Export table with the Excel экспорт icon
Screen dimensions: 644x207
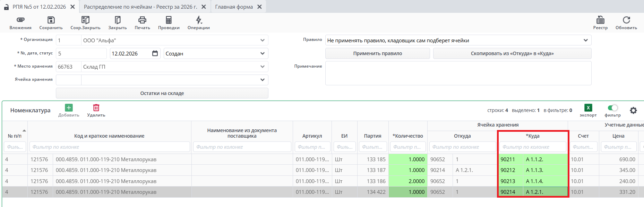(588, 108)
